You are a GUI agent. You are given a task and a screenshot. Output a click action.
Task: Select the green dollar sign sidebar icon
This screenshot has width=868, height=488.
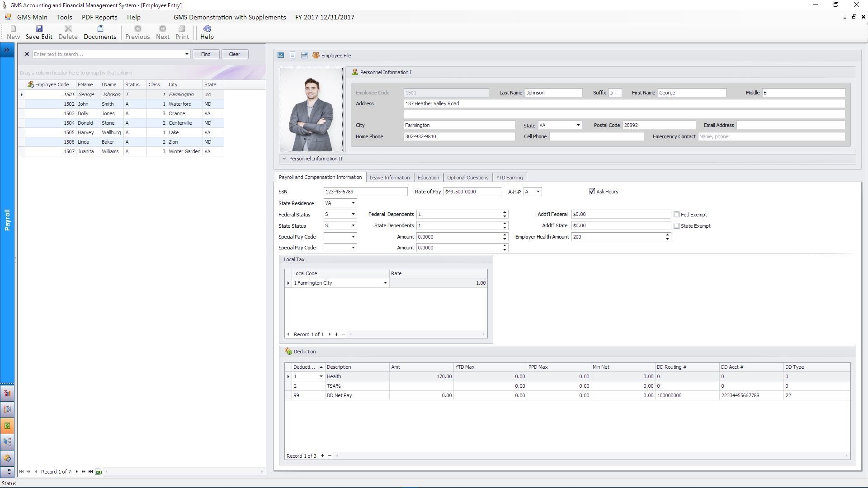tap(7, 426)
